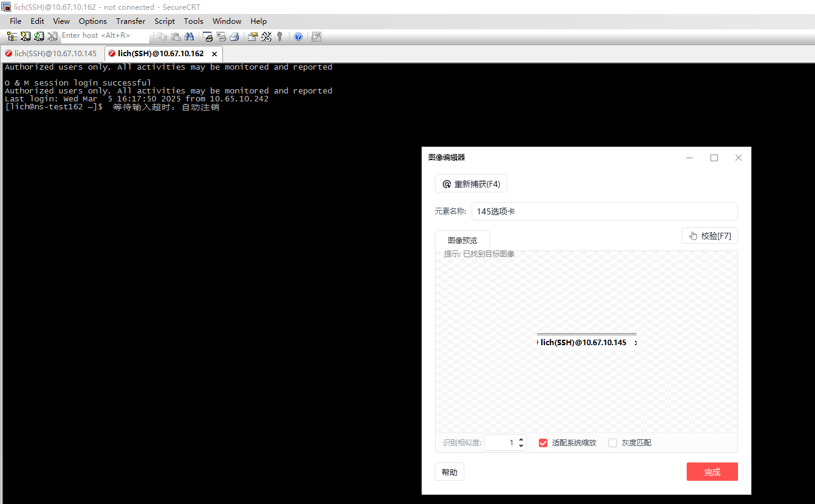The height and width of the screenshot is (504, 815).
Task: Click the blue Help question-mark icon
Action: point(298,37)
